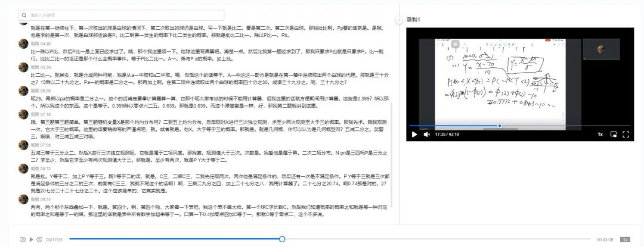Seek using the video player's progress handle
644x247 pixels.
[x=500, y=126]
